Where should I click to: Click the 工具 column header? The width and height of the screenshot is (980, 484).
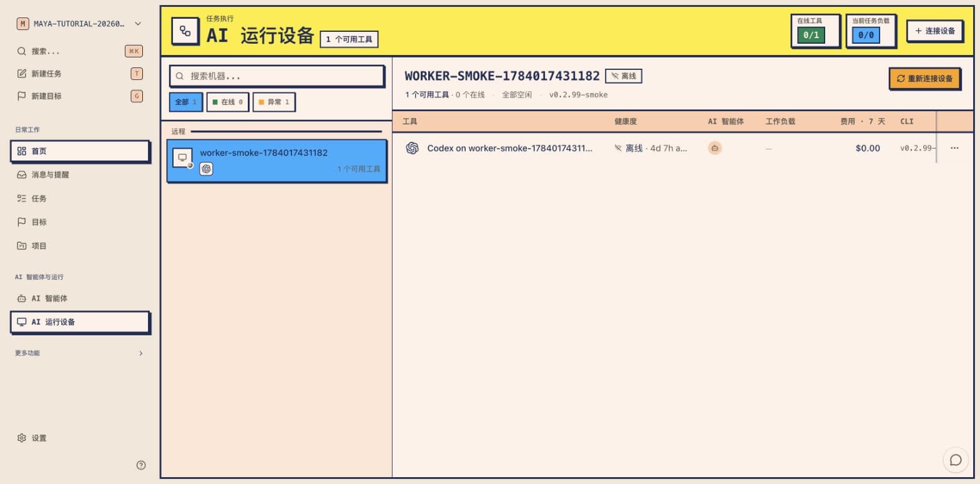tap(410, 122)
